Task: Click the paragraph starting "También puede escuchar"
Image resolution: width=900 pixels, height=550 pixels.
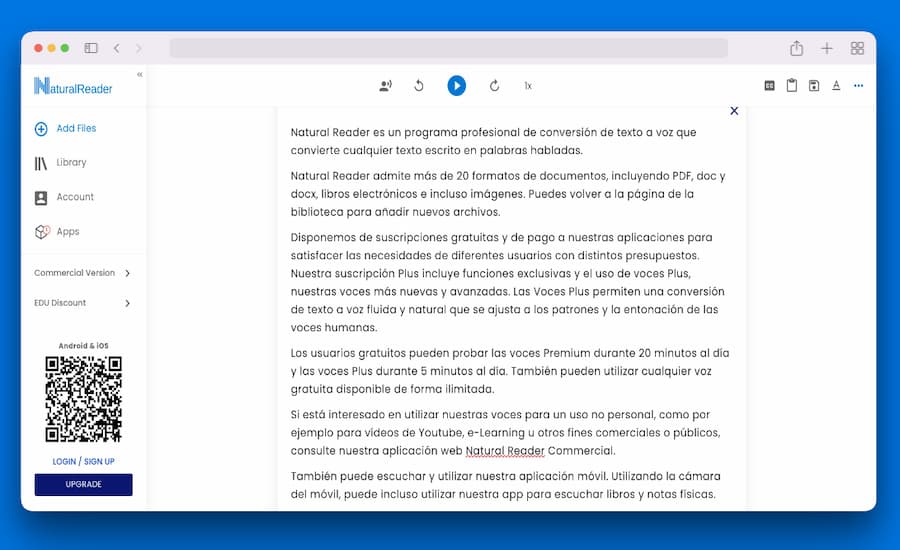Action: (505, 485)
